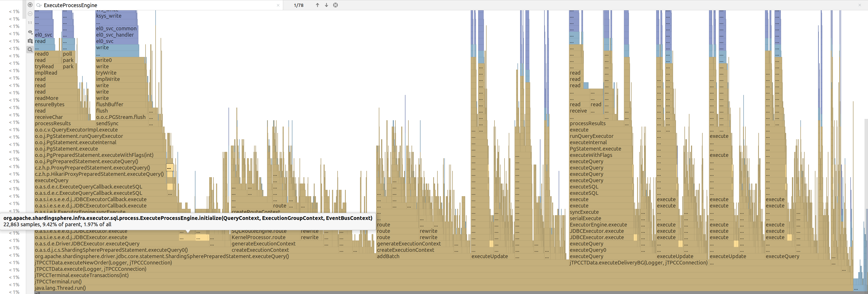Clear the search with the X icon

click(x=278, y=5)
